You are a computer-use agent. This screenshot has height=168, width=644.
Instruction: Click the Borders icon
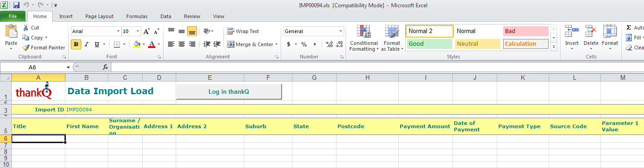pyautogui.click(x=116, y=44)
